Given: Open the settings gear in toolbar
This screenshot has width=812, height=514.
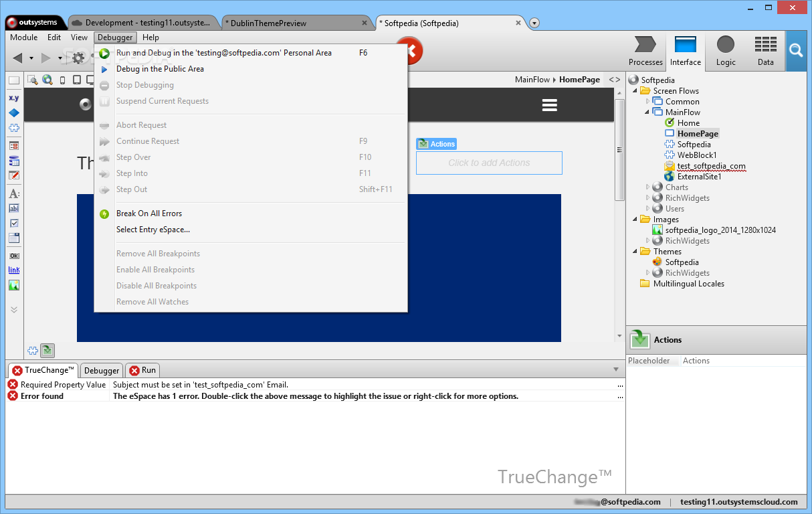Looking at the screenshot, I should tap(78, 58).
